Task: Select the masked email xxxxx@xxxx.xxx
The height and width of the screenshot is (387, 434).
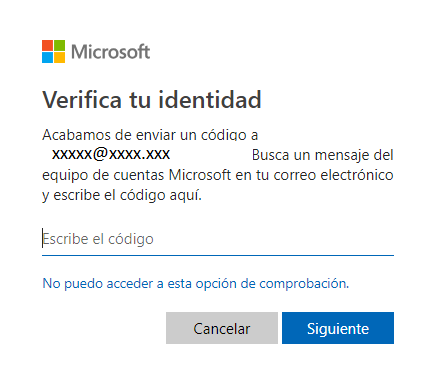Action: (x=111, y=154)
